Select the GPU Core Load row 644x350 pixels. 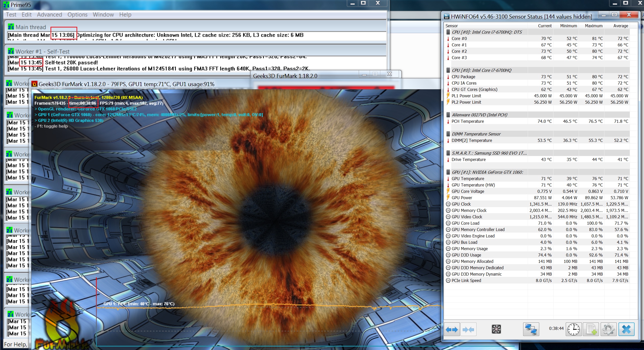pos(537,223)
